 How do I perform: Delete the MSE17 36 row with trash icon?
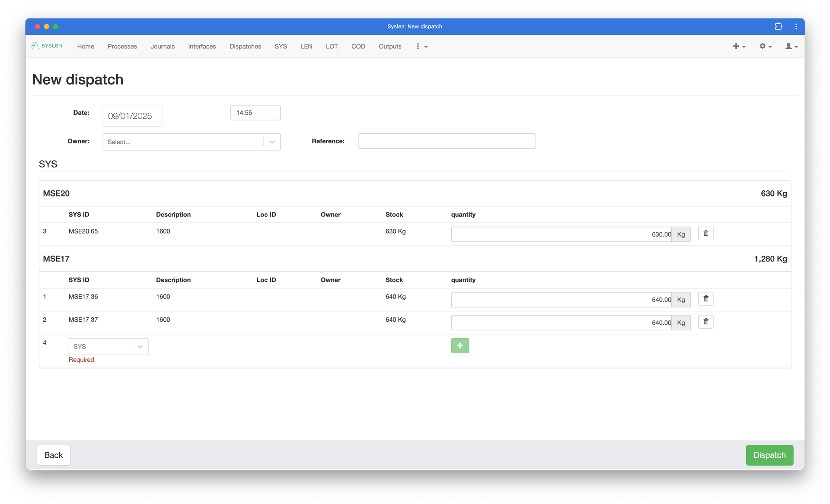click(705, 299)
